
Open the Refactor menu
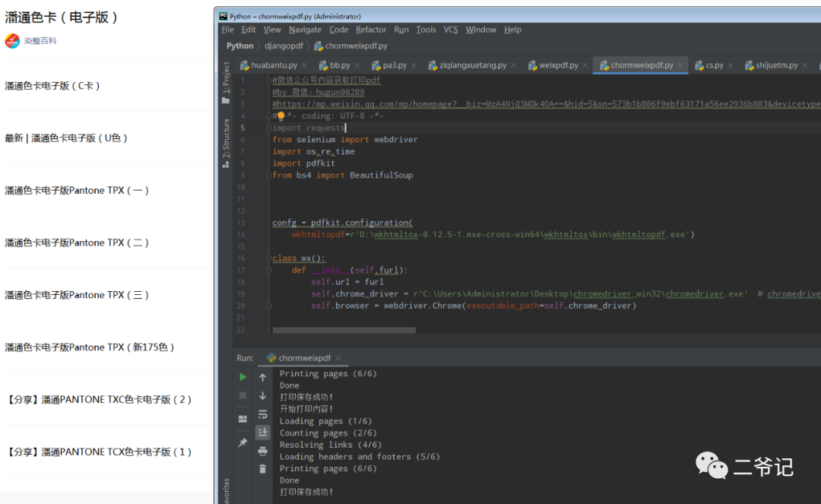[x=371, y=30]
